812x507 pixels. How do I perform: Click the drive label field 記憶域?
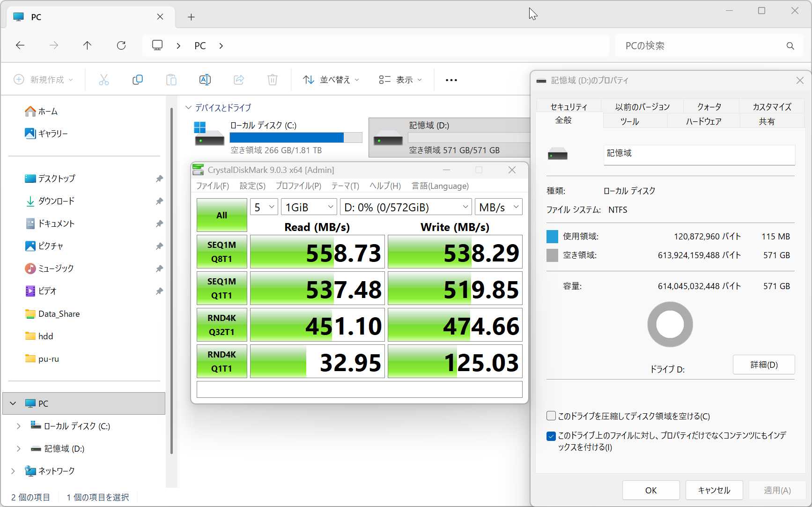(x=699, y=154)
